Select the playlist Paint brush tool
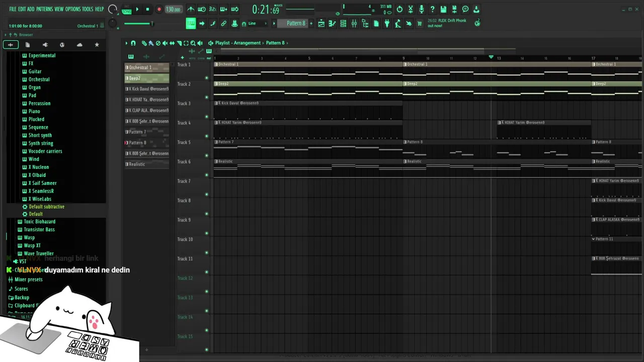Image resolution: width=644 pixels, height=362 pixels. tap(151, 43)
